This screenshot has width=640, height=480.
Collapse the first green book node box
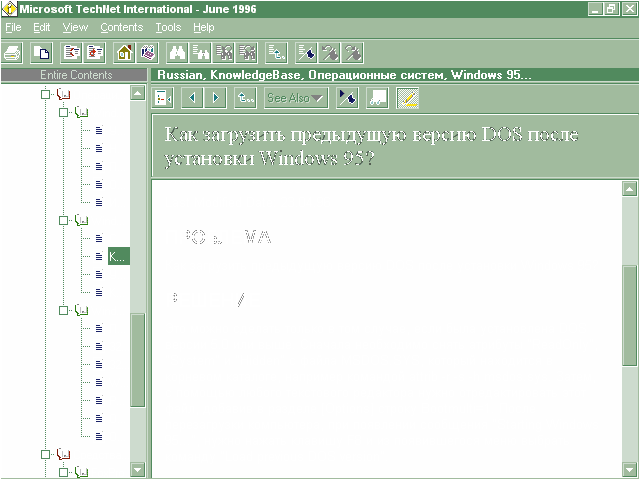pyautogui.click(x=63, y=112)
